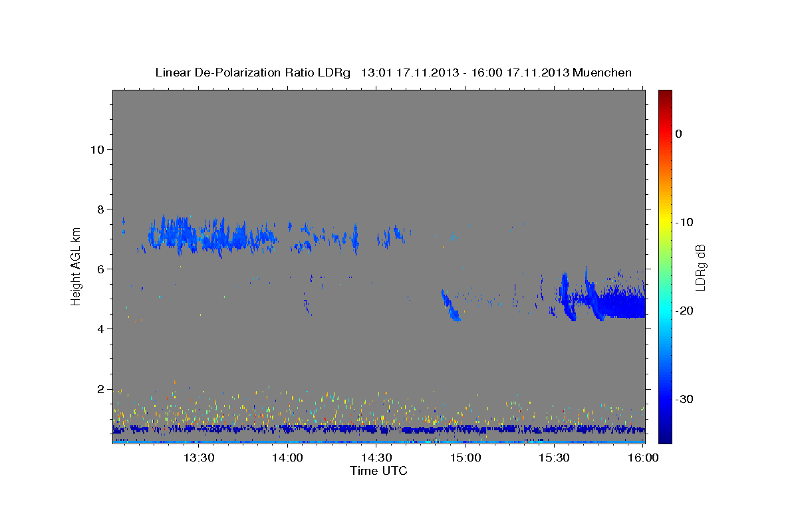The width and height of the screenshot is (798, 532).
Task: Click the height tick label 6
Action: pos(101,269)
